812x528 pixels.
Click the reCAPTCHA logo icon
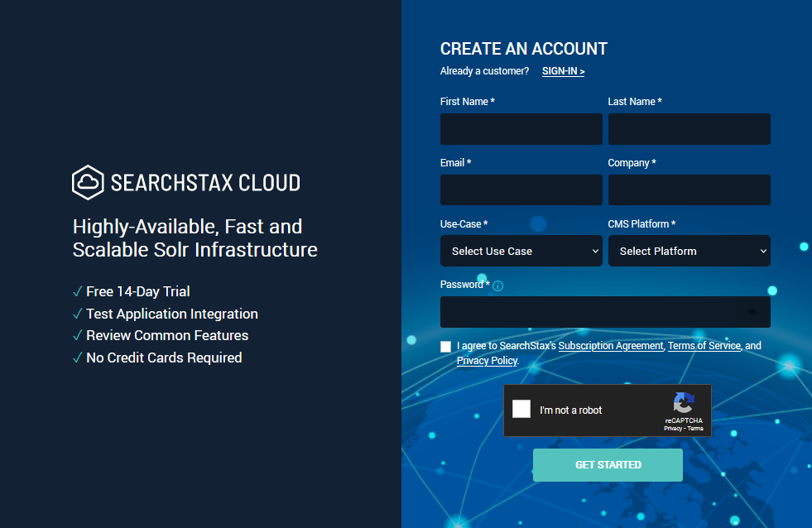(x=684, y=403)
